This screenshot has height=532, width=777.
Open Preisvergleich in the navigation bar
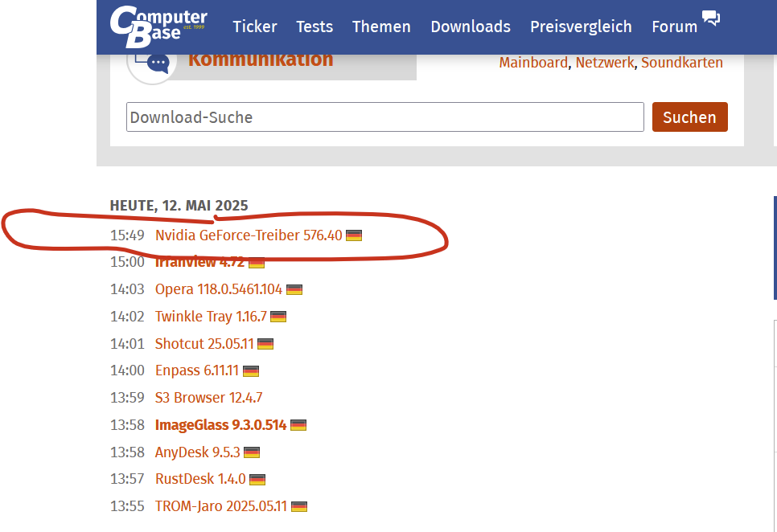[x=582, y=27]
